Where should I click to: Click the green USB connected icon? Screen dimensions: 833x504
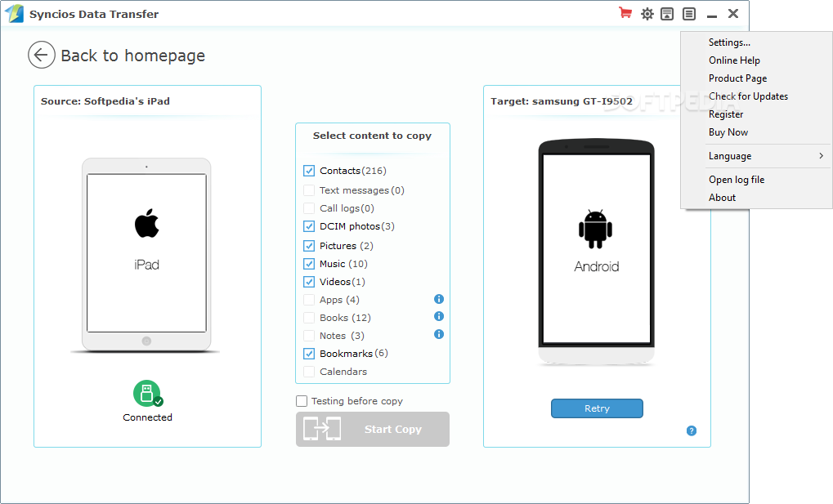point(147,394)
